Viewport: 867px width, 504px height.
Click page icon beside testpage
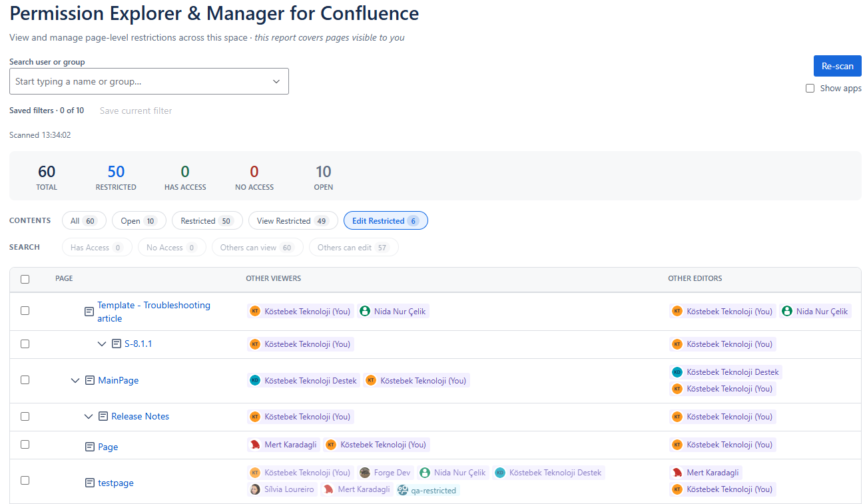[90, 483]
